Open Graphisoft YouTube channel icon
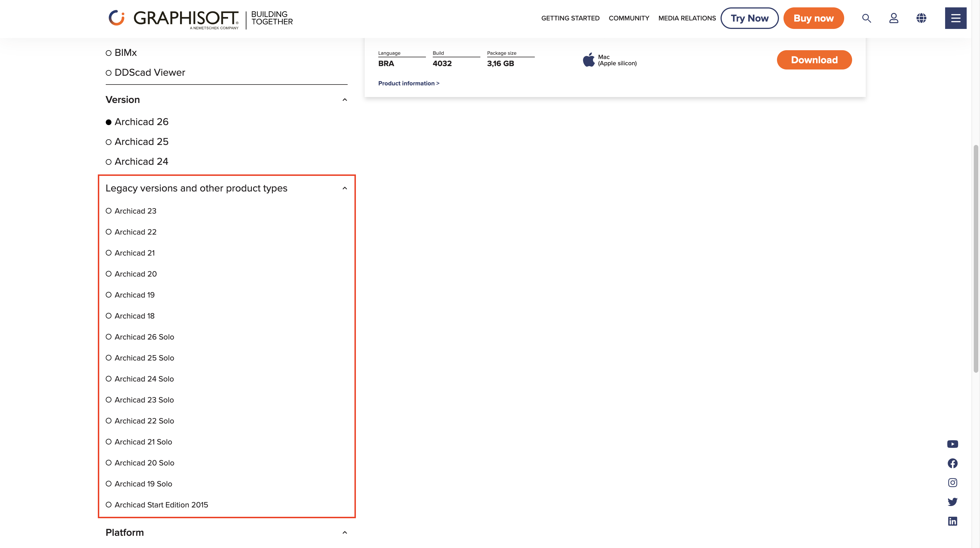This screenshot has width=980, height=548. click(x=952, y=444)
